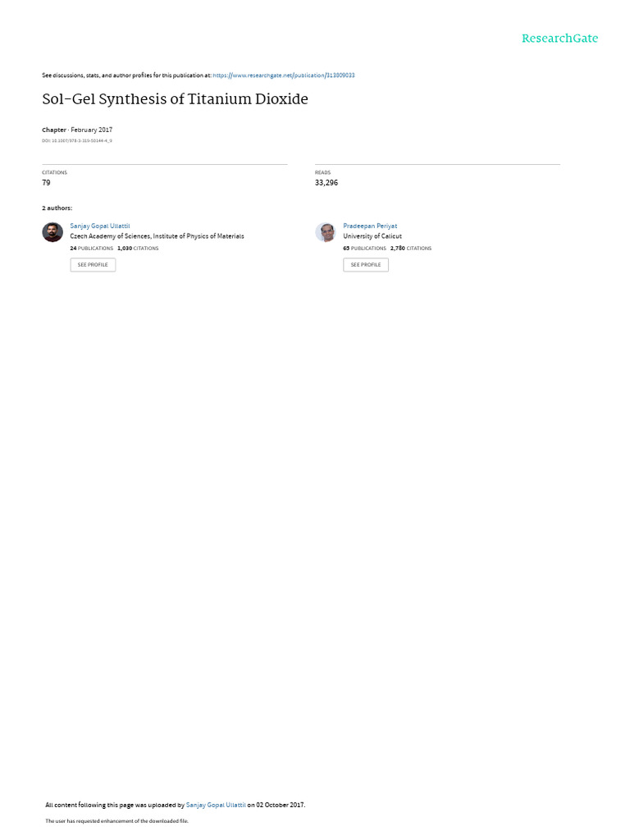The height and width of the screenshot is (840, 630).
Task: Click the 2,780 citations stat
Action: tap(411, 249)
